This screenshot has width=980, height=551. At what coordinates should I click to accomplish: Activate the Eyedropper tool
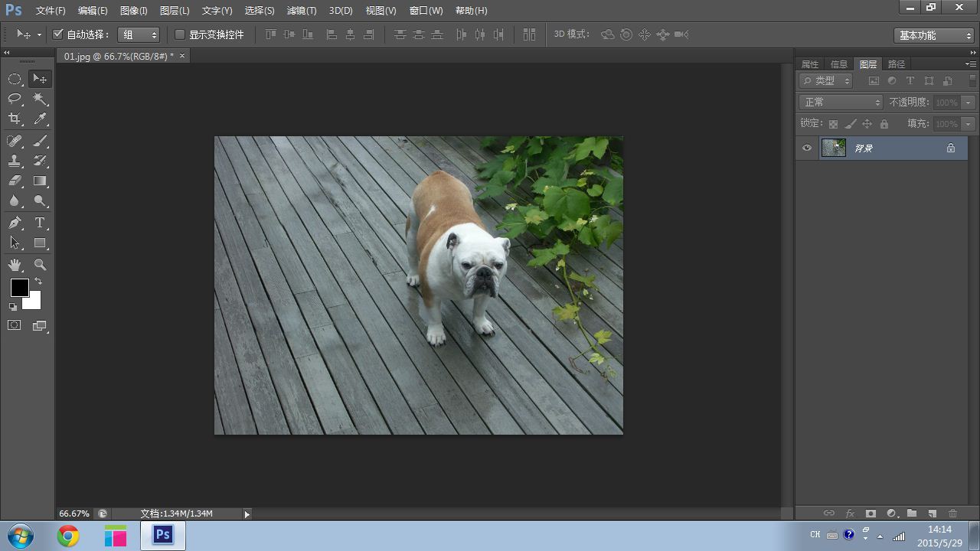[40, 119]
